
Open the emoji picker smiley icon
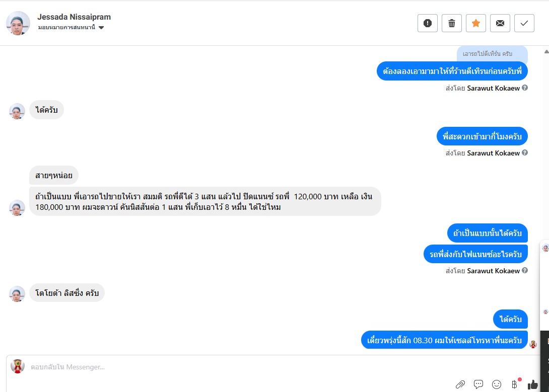click(x=497, y=384)
